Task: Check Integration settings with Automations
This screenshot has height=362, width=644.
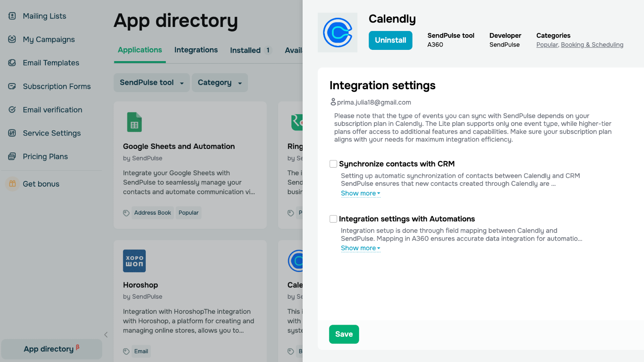Action: (x=333, y=219)
